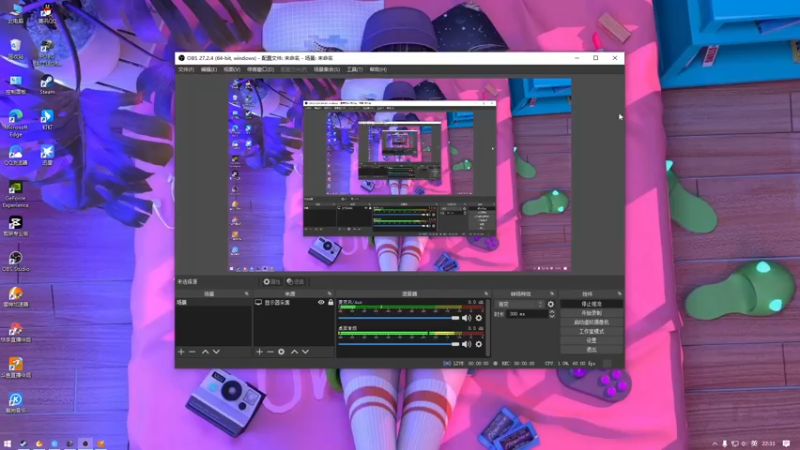The width and height of the screenshot is (800, 450).
Task: Move the source down in the Sources panel
Action: (x=305, y=352)
